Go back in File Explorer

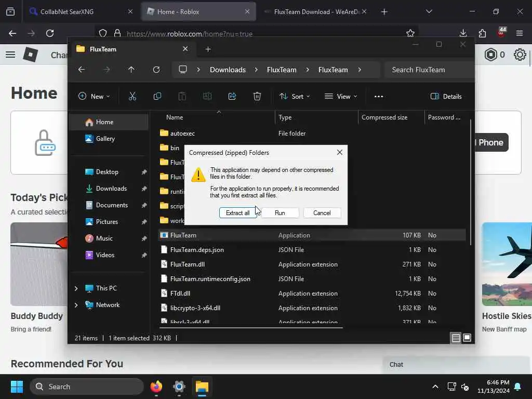[82, 70]
